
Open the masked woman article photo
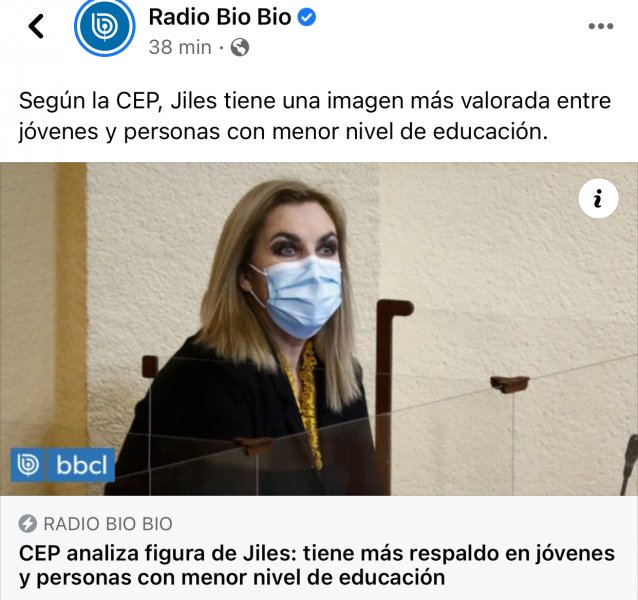(x=319, y=329)
